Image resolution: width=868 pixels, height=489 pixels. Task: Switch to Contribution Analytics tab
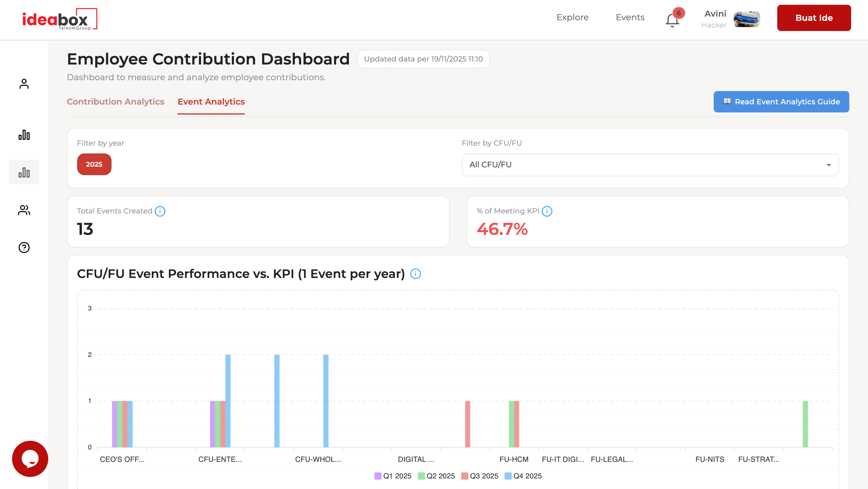pyautogui.click(x=115, y=102)
